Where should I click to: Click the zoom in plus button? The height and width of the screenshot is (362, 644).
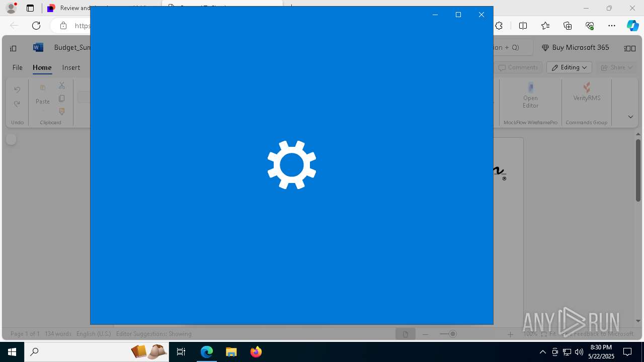click(x=510, y=334)
